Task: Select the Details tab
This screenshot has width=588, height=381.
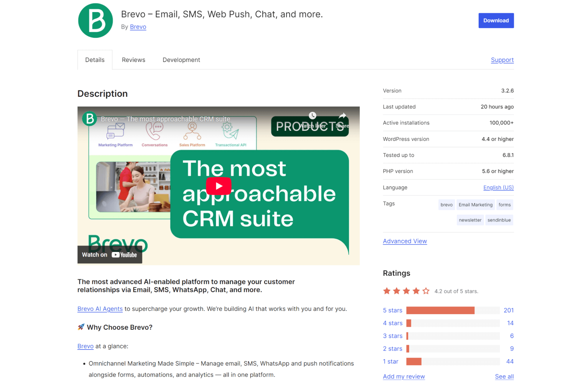Action: click(95, 60)
